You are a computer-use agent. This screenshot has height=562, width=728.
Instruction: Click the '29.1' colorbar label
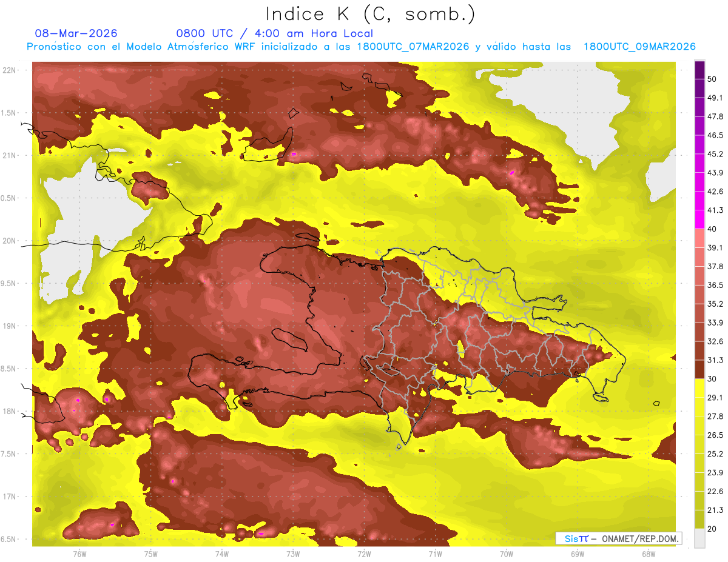tap(715, 397)
